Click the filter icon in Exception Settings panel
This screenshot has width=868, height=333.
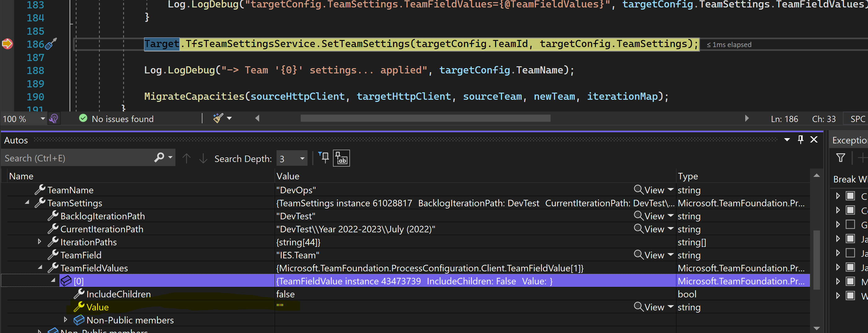click(841, 158)
